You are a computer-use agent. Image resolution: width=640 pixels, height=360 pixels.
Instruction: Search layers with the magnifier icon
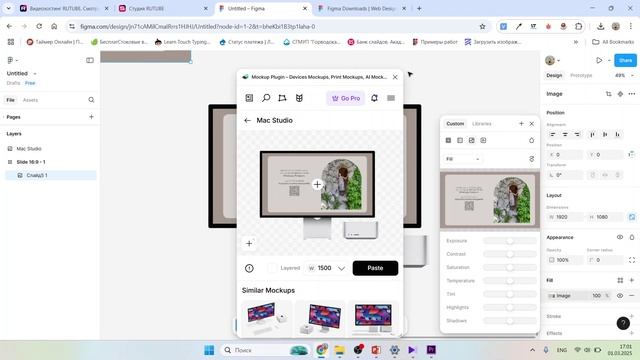coord(91,100)
